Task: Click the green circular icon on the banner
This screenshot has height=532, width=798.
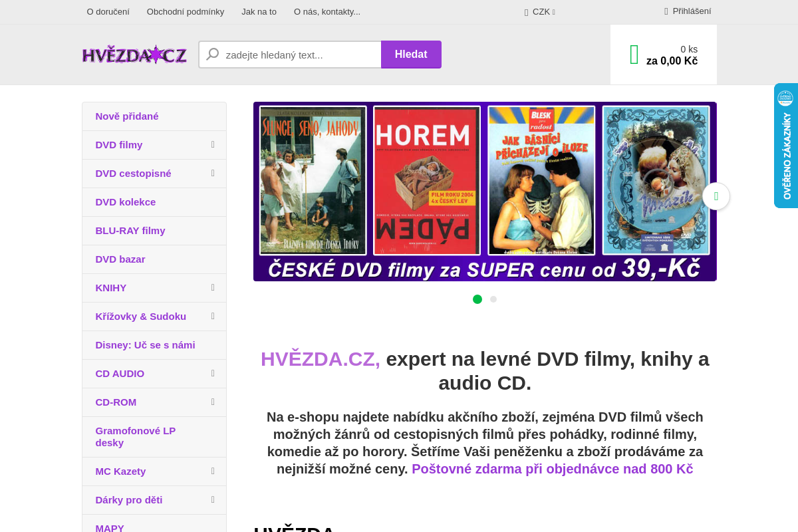Action: tap(716, 196)
